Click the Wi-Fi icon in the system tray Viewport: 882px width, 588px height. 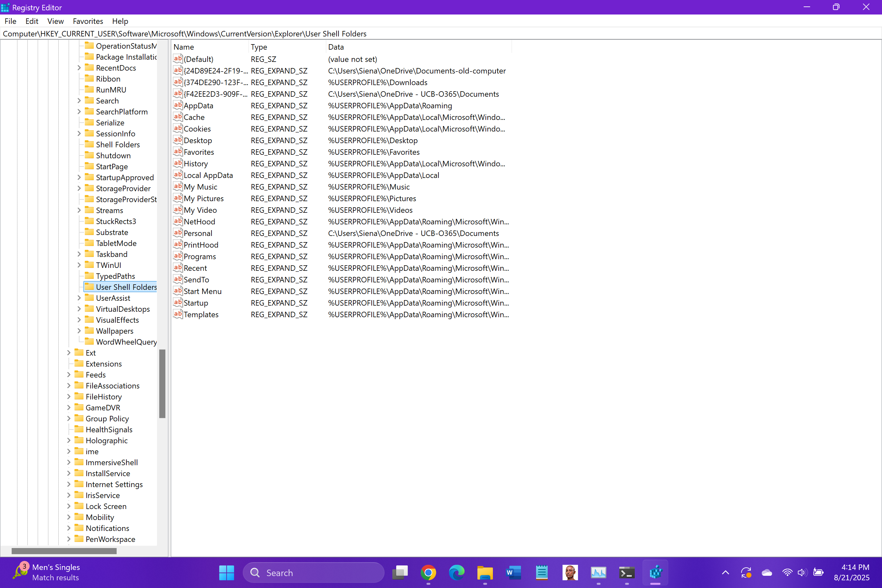(787, 573)
